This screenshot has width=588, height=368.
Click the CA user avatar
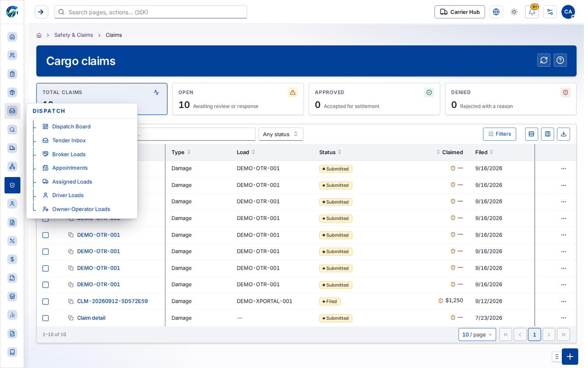point(568,12)
